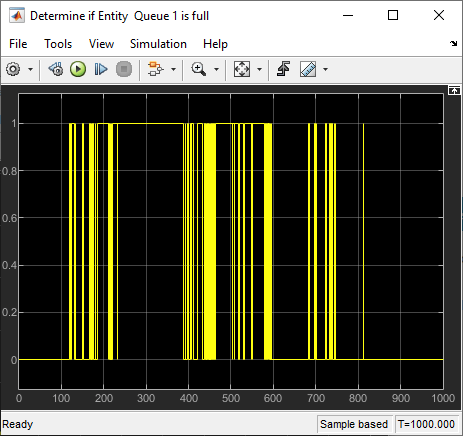The width and height of the screenshot is (463, 436).
Task: Click the Step Back simulation icon
Action: 56,69
